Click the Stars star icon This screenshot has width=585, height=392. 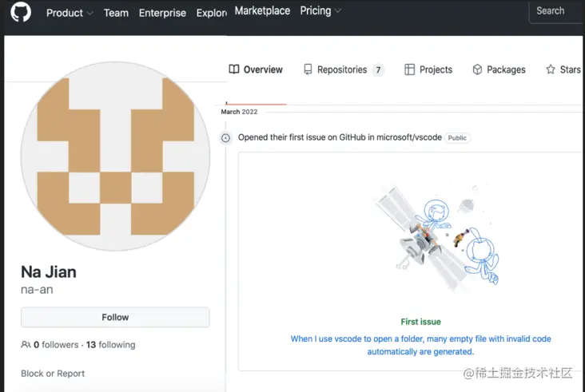click(551, 69)
